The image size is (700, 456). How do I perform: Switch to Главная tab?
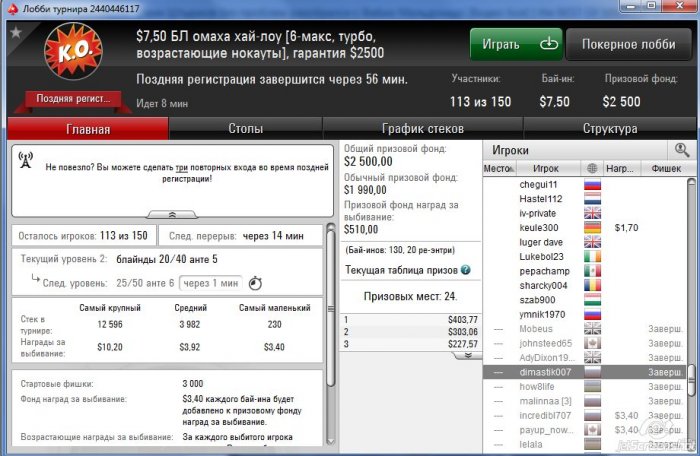coord(88,129)
